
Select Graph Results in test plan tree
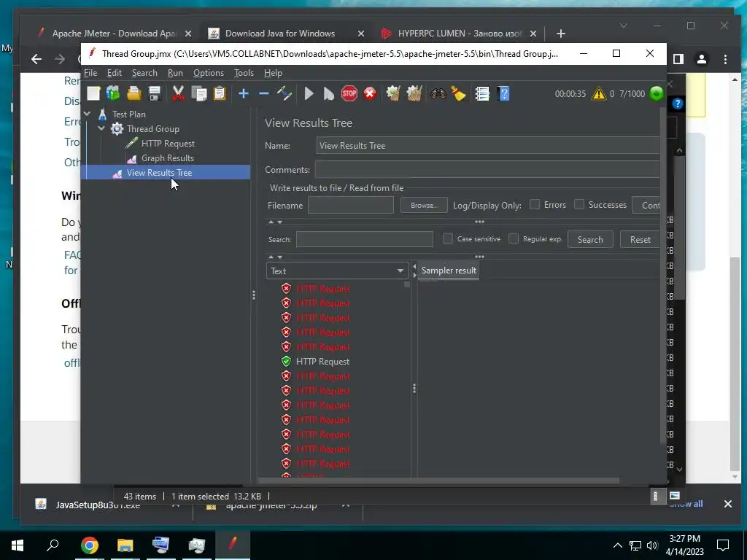coord(167,158)
